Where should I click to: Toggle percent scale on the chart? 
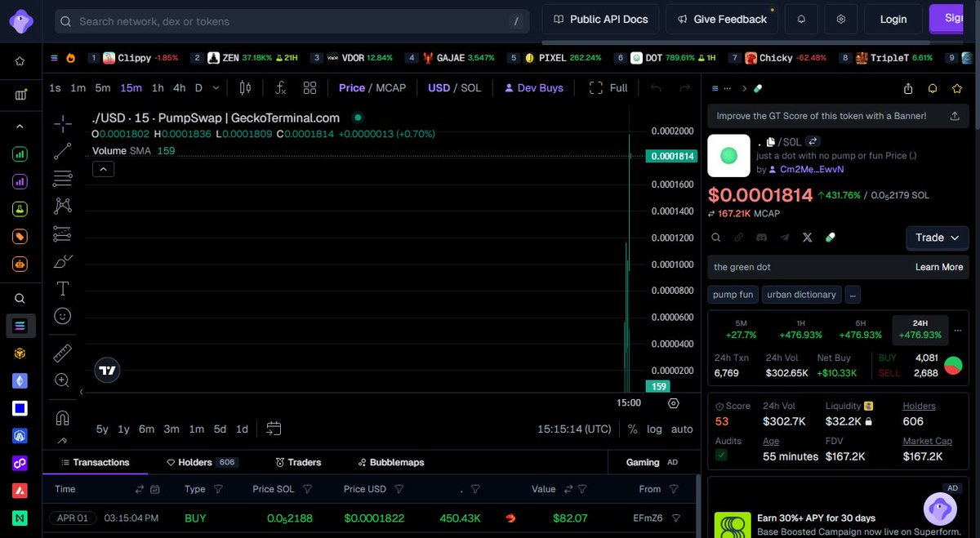(633, 429)
